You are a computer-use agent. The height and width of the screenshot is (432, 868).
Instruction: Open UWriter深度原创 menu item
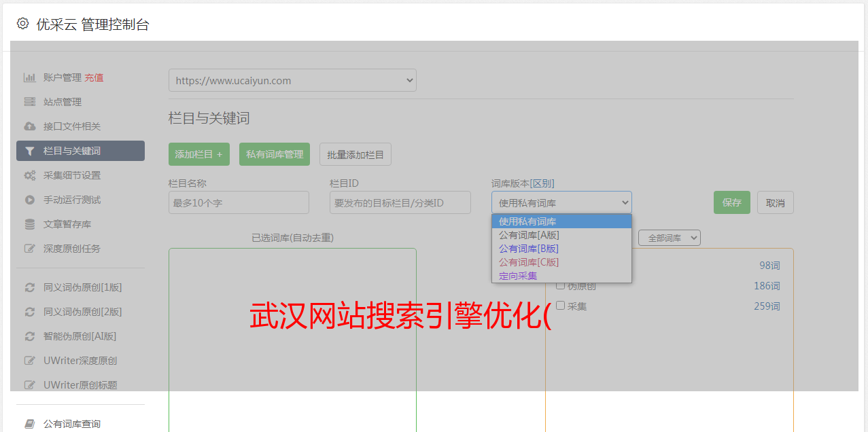(80, 361)
